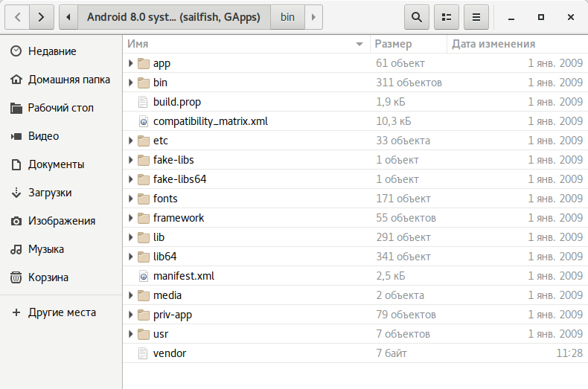
Task: Minimize the file manager window
Action: coord(511,17)
